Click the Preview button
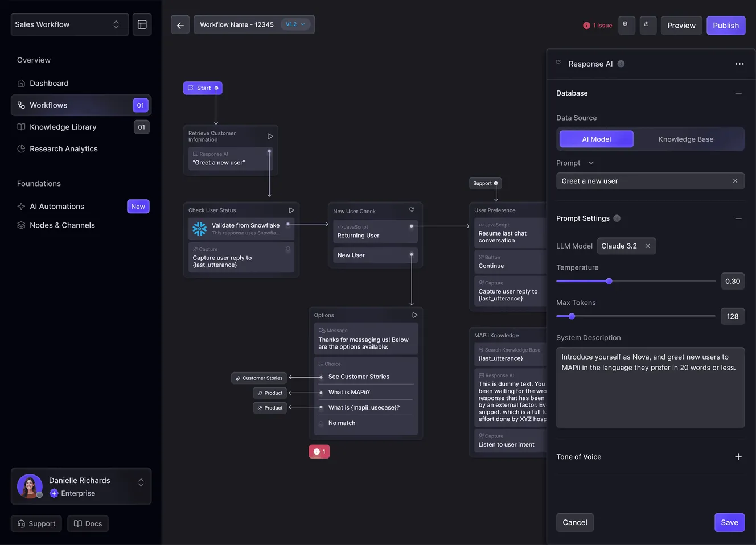This screenshot has width=756, height=545. 681,26
